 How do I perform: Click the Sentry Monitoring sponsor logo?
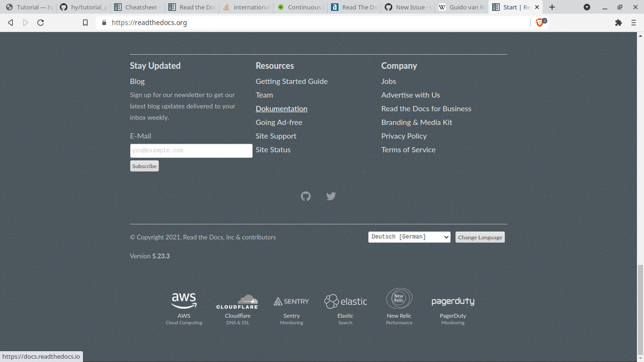click(291, 302)
